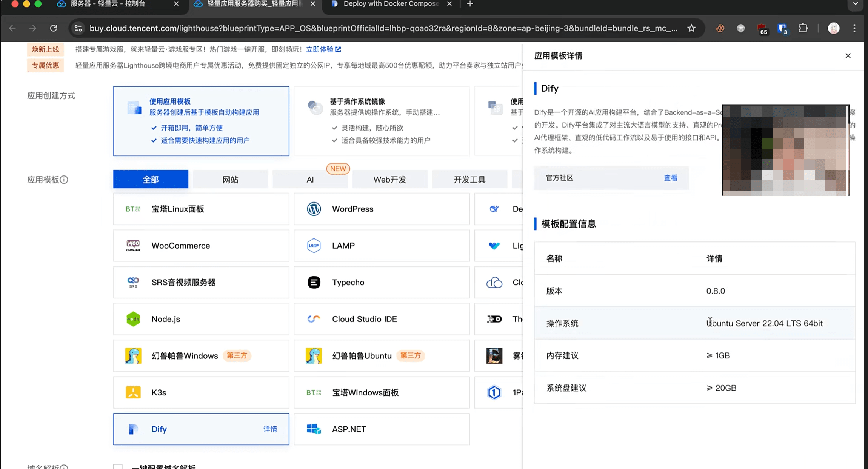This screenshot has height=469, width=868.
Task: Select the WordPress template icon
Action: (x=314, y=209)
